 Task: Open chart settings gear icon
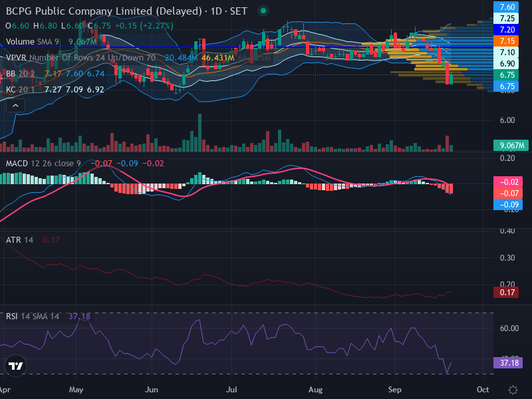(x=513, y=390)
